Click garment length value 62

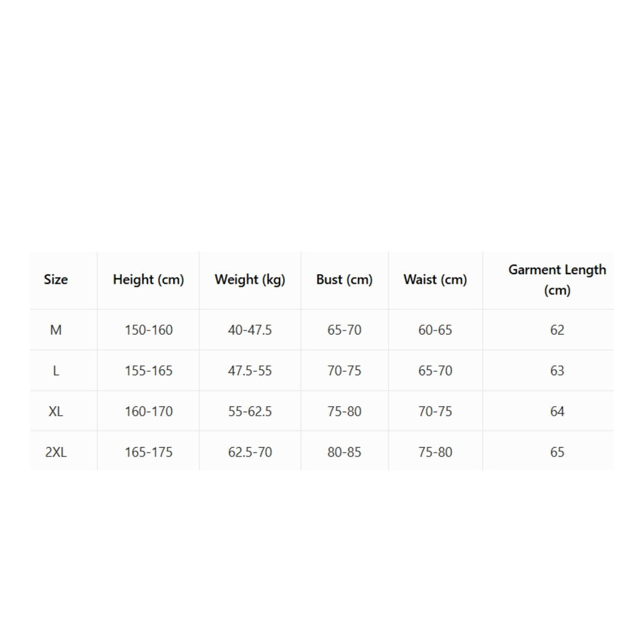pos(557,330)
